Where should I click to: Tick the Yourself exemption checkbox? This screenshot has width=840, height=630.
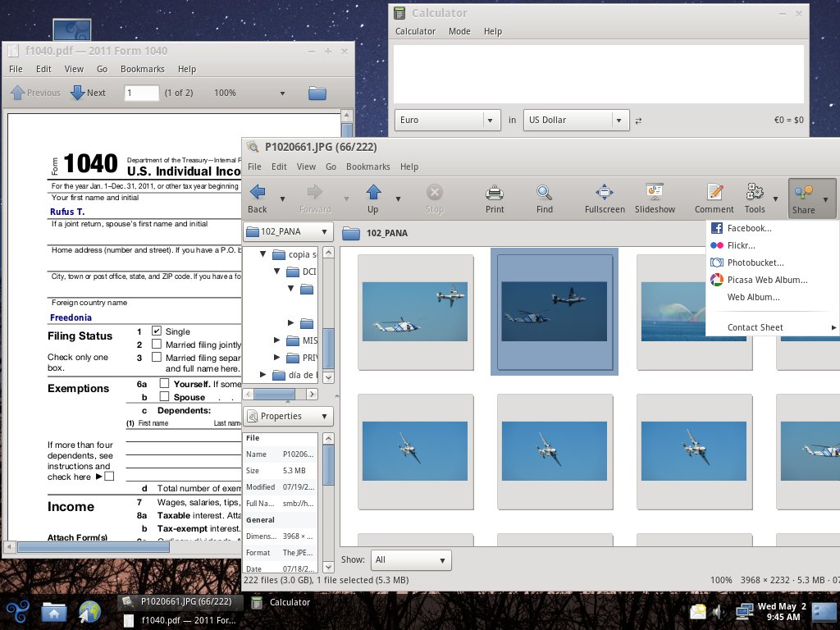pyautogui.click(x=164, y=383)
